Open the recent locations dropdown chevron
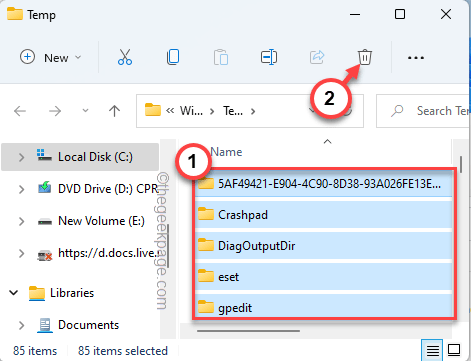Image resolution: width=471 pixels, height=361 pixels. (x=85, y=111)
